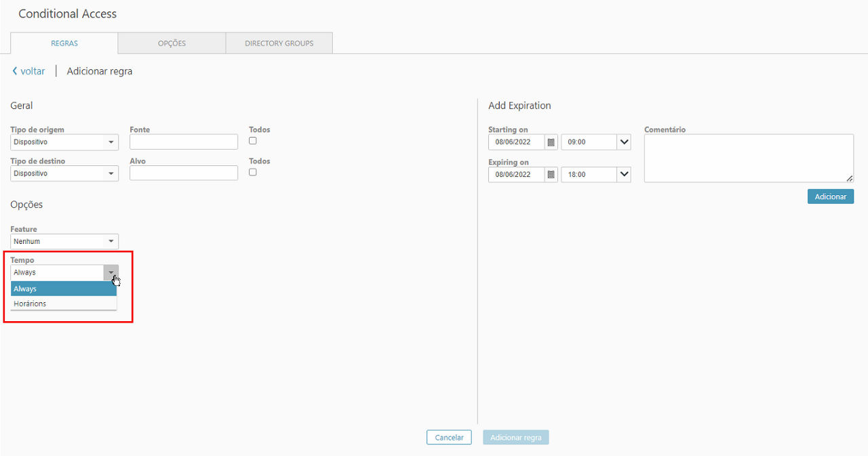Collapse the Tempo dropdown arrow
The height and width of the screenshot is (456, 868).
(x=111, y=272)
